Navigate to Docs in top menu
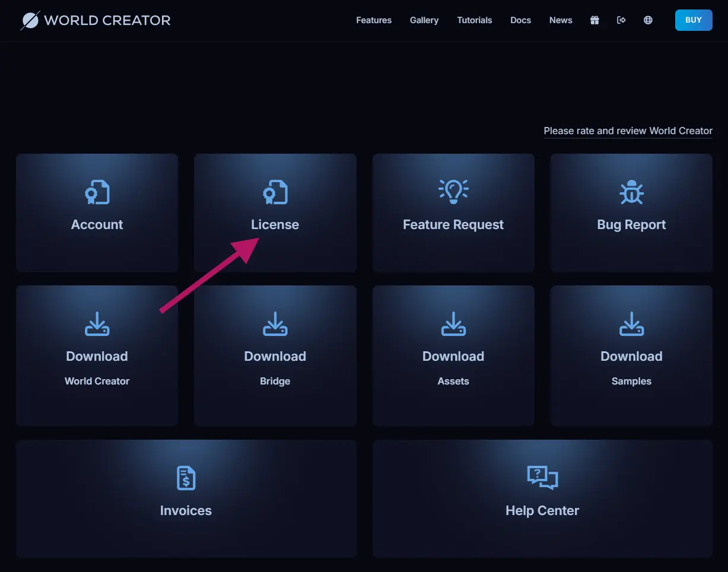Image resolution: width=728 pixels, height=572 pixels. click(x=520, y=20)
